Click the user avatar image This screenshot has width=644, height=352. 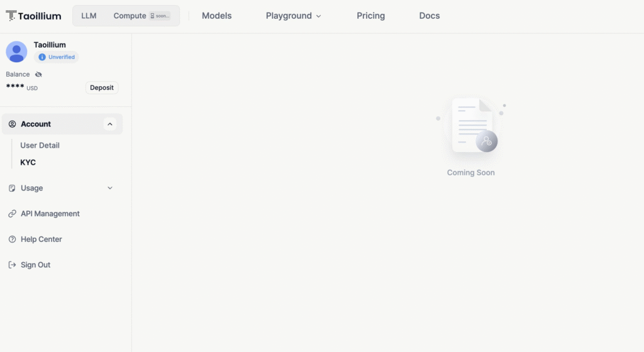16,52
